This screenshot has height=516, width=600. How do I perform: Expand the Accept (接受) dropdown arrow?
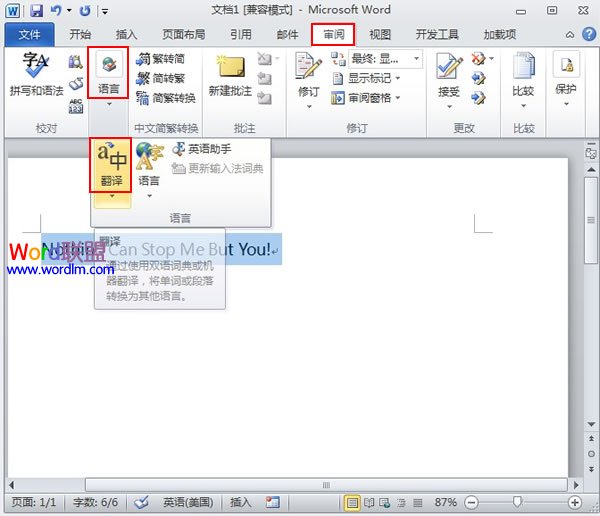tap(449, 107)
